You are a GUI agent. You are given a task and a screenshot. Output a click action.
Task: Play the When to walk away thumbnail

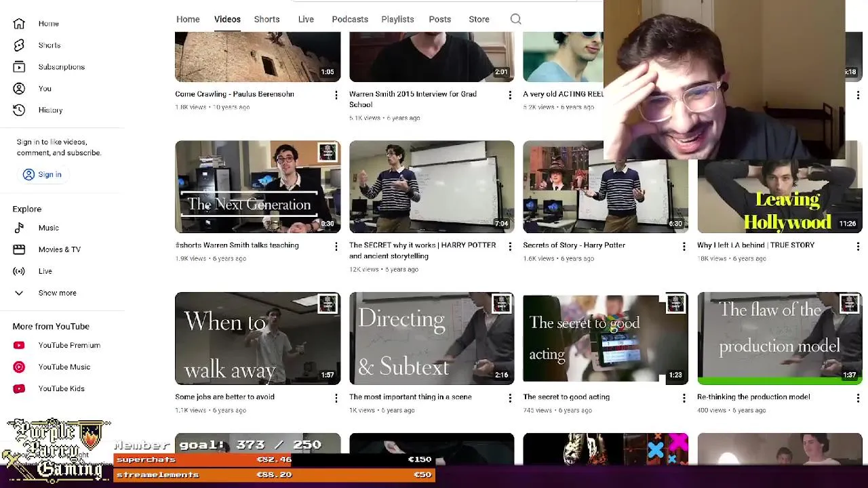[258, 338]
